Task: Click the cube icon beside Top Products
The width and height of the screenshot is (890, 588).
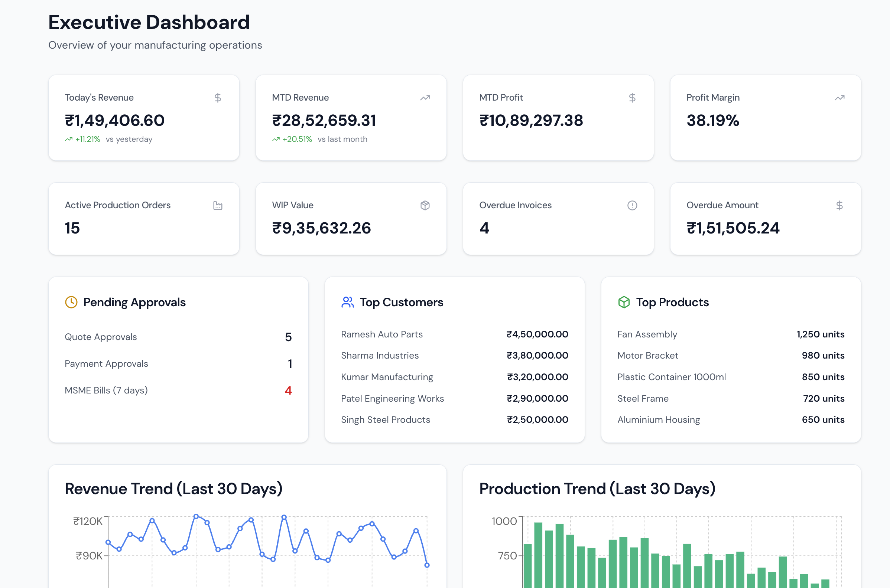Action: coord(623,302)
